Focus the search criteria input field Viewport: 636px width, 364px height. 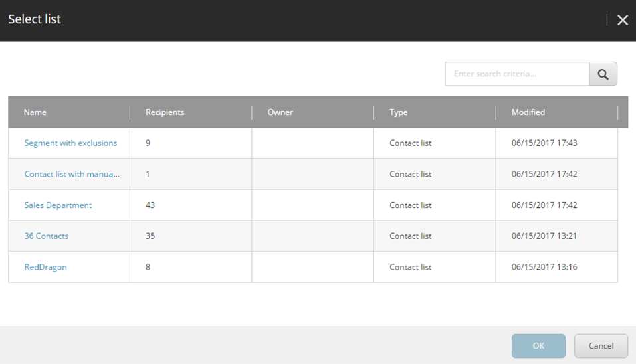(517, 74)
